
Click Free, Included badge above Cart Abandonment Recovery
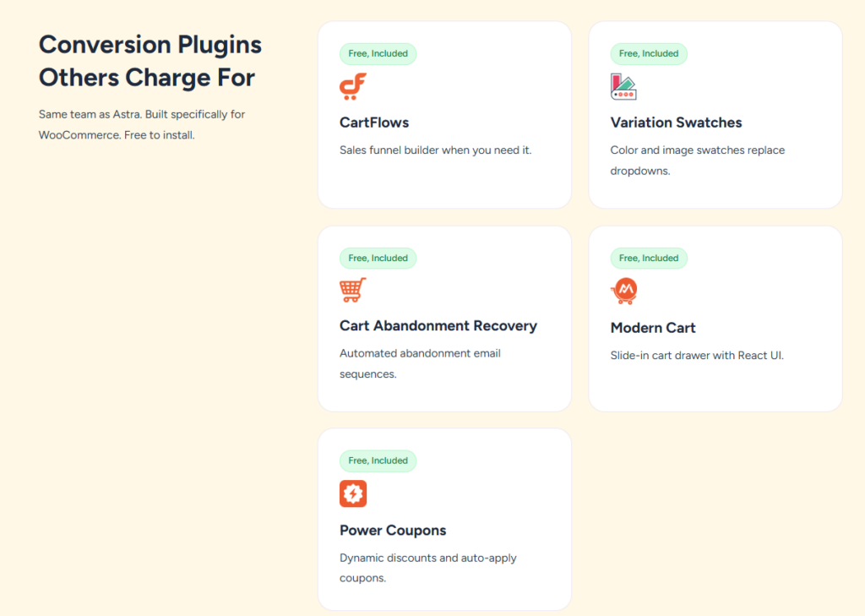tap(378, 258)
